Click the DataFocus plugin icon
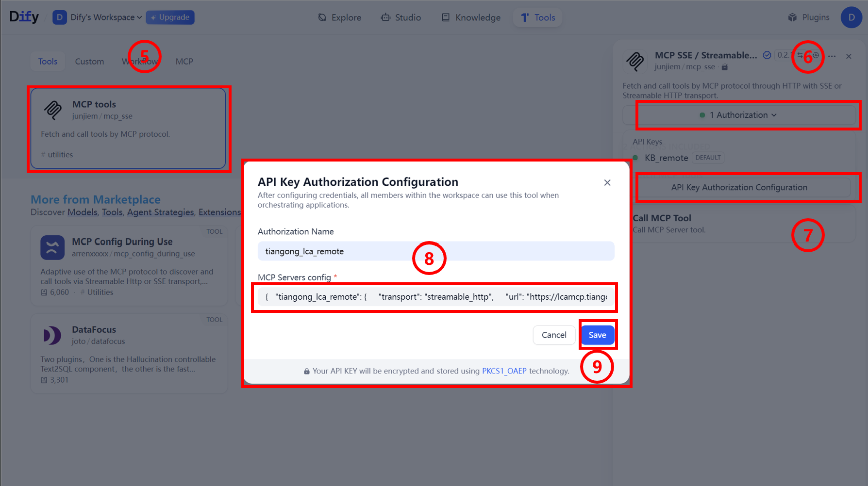This screenshot has width=868, height=486. pyautogui.click(x=52, y=335)
